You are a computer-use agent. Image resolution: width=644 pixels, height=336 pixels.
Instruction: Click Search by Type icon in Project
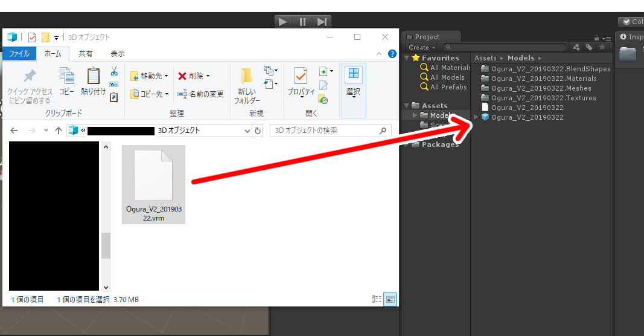576,47
